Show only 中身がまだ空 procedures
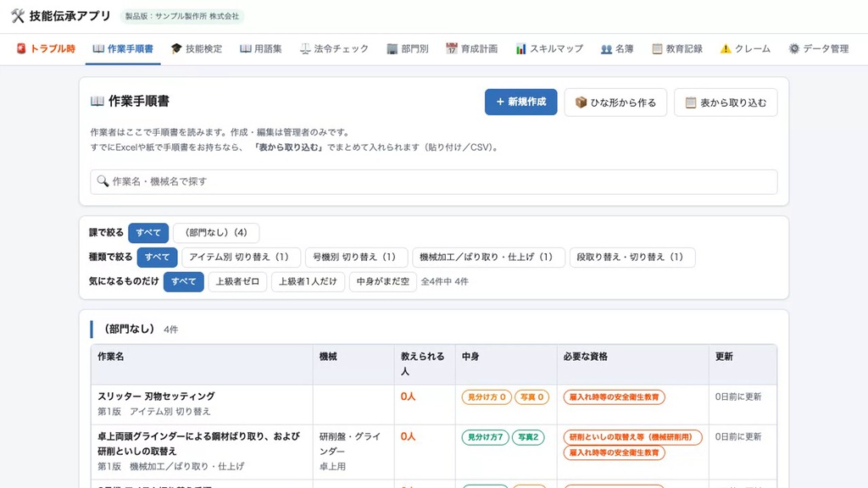868x488 pixels. 382,281
